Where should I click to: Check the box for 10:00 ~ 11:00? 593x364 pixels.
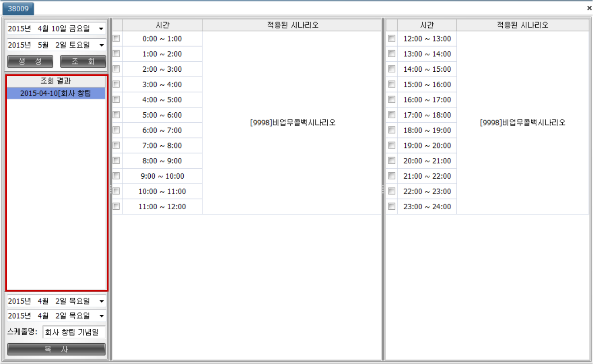pos(116,191)
